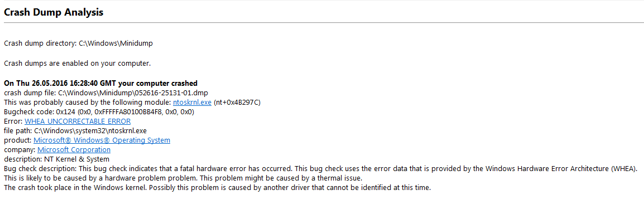Viewport: 644px width, 224px height.
Task: Click the 052616-25131-01.dmp file path line
Action: tap(109, 92)
